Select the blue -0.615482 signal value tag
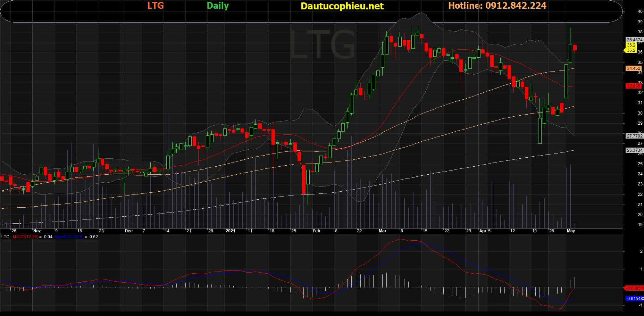This screenshot has height=316, width=644. [x=634, y=299]
